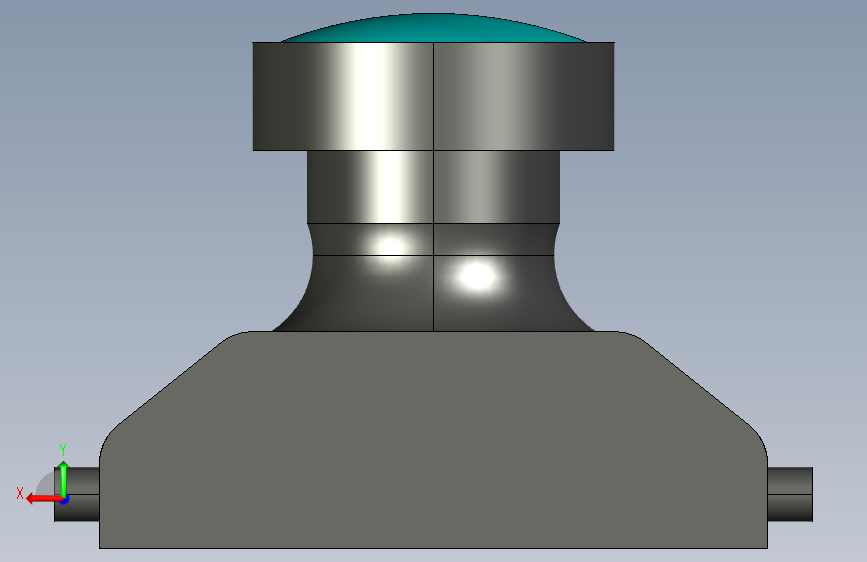
Task: Click the blue Z axis origin dot
Action: [x=65, y=500]
